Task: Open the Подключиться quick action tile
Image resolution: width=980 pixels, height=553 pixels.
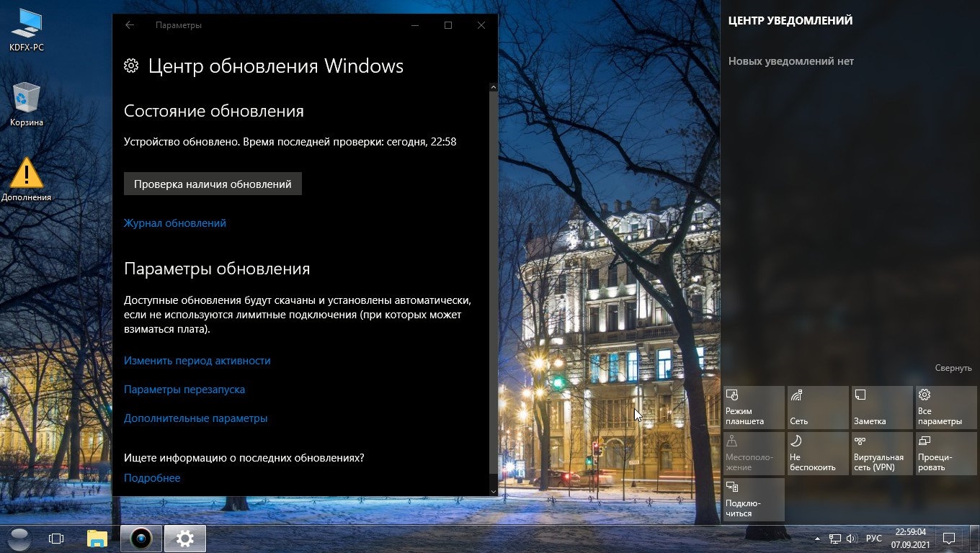Action: click(754, 499)
